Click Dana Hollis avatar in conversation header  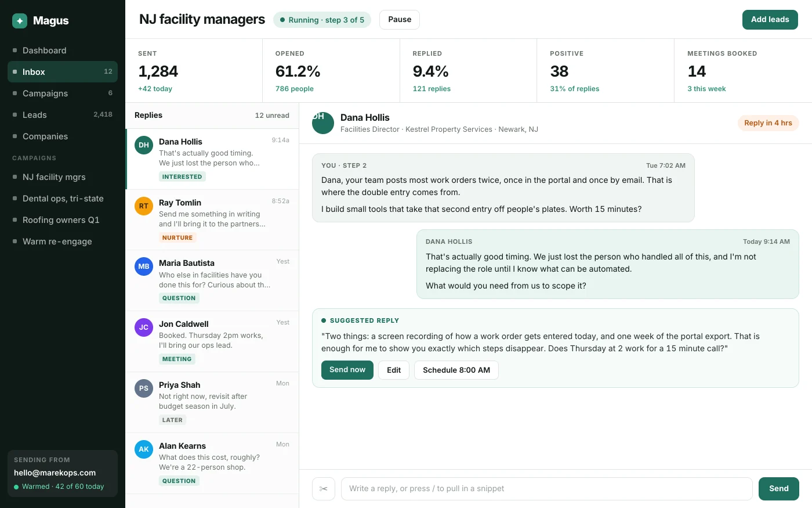pos(323,123)
